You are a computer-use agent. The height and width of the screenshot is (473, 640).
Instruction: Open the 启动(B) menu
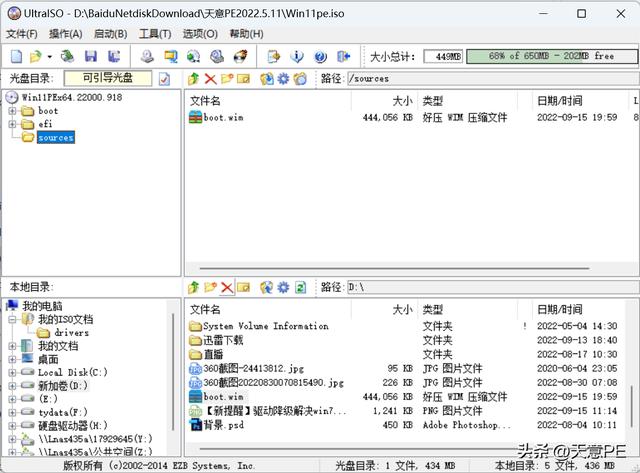coord(111,34)
